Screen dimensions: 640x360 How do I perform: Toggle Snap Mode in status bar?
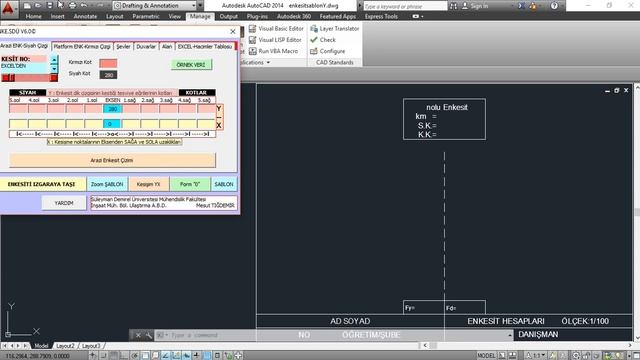103,356
